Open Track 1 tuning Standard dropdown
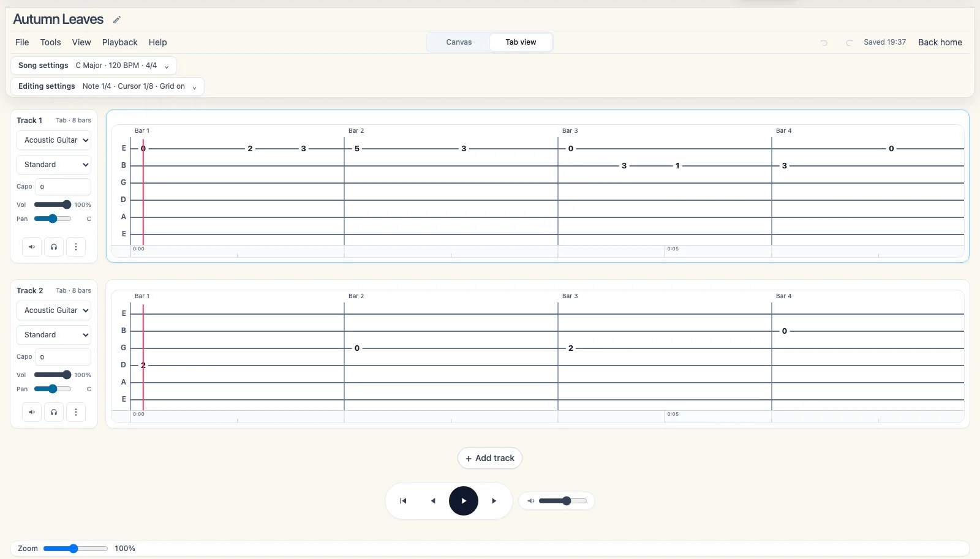 click(x=54, y=165)
